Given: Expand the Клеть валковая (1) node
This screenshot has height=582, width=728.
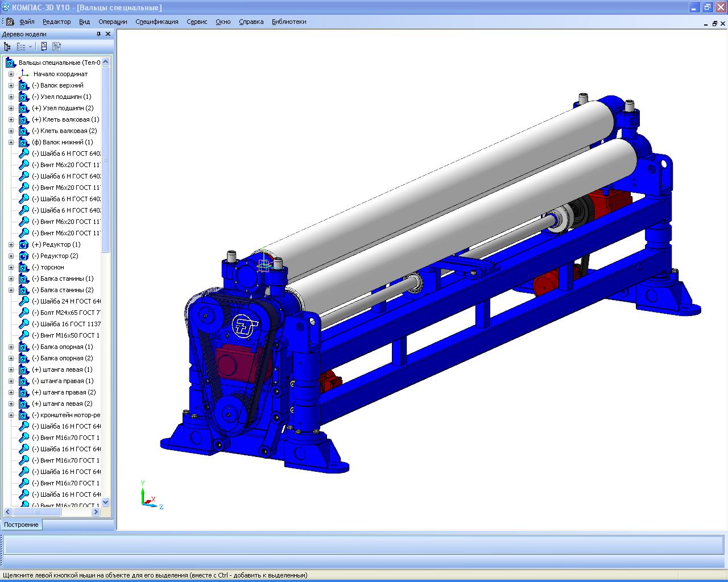Looking at the screenshot, I should [x=11, y=119].
